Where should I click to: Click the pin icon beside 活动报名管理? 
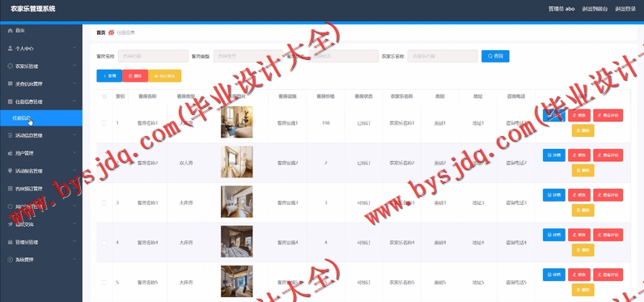pyautogui.click(x=11, y=171)
